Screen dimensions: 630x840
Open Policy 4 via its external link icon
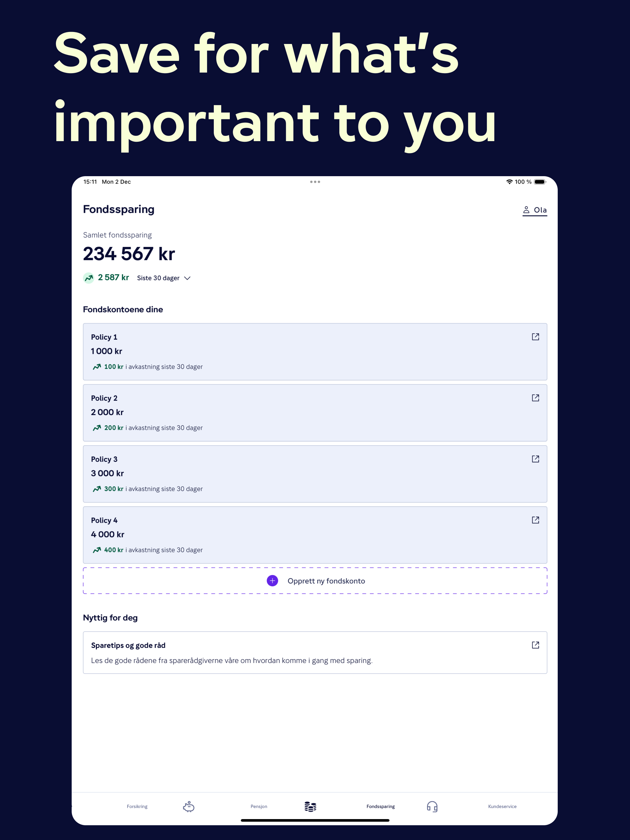535,520
